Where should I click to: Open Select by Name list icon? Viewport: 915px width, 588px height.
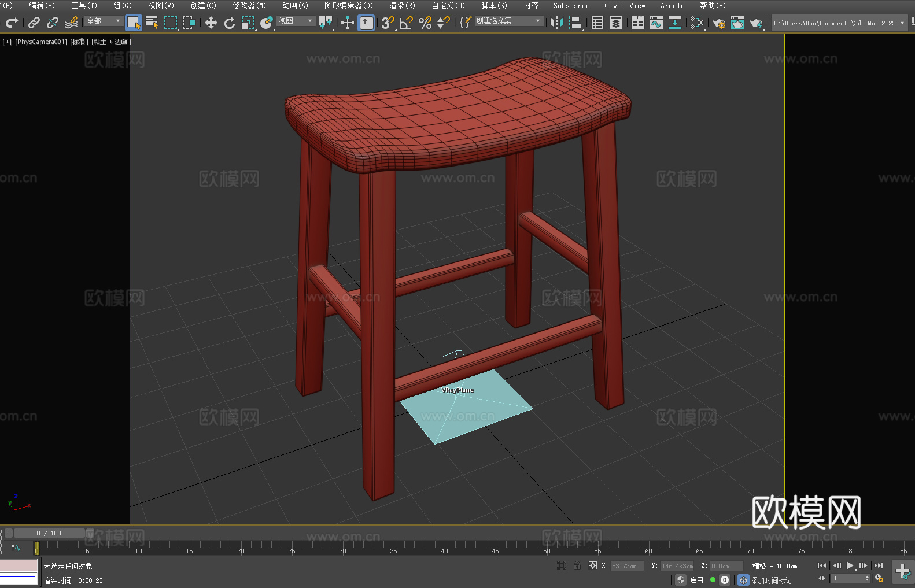tap(152, 23)
